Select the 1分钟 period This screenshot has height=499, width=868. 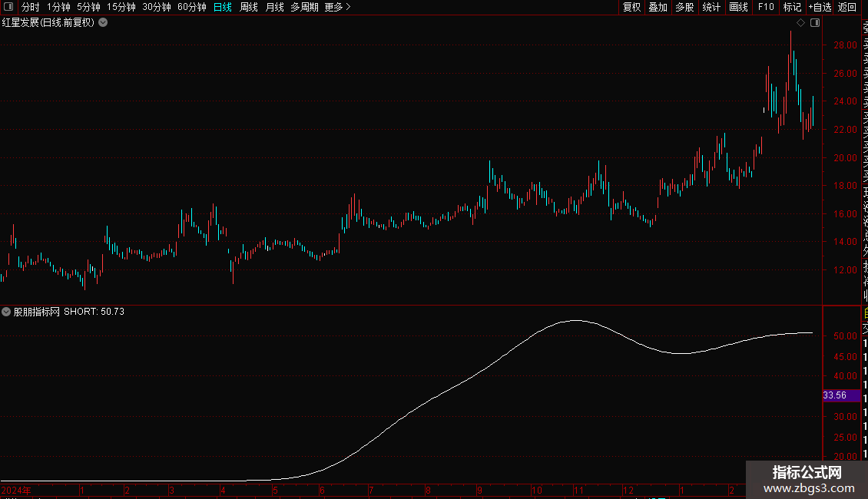coord(58,7)
